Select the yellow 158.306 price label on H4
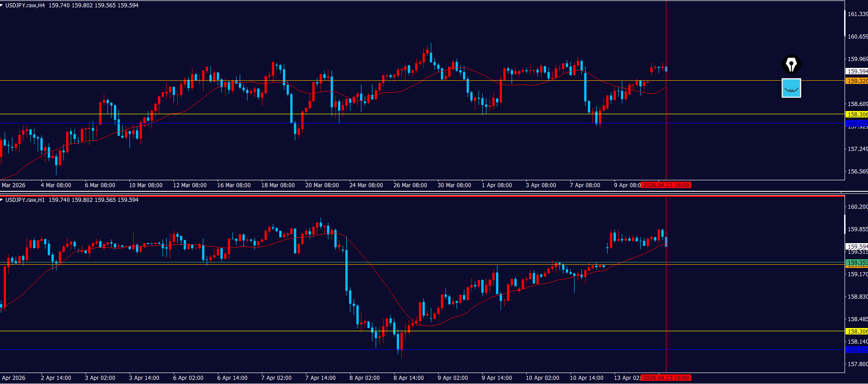 click(857, 115)
